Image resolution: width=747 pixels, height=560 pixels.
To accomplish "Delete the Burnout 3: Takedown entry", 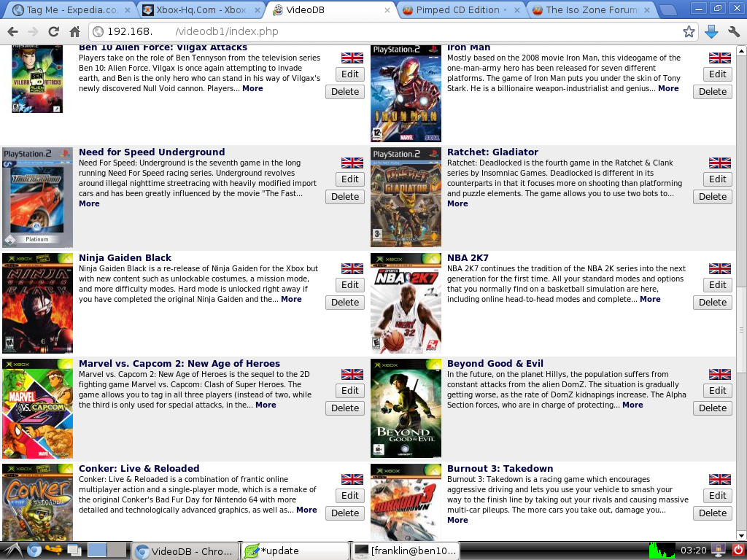I will (713, 513).
